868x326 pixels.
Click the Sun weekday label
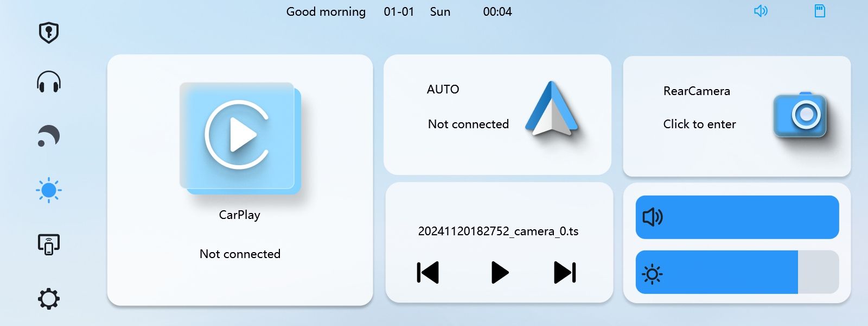(x=440, y=11)
